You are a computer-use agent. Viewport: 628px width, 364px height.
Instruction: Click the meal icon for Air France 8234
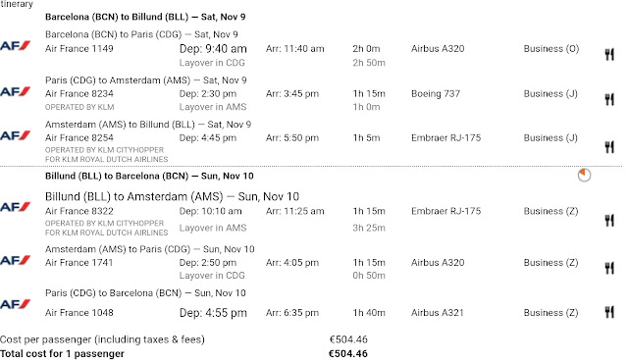click(x=609, y=99)
